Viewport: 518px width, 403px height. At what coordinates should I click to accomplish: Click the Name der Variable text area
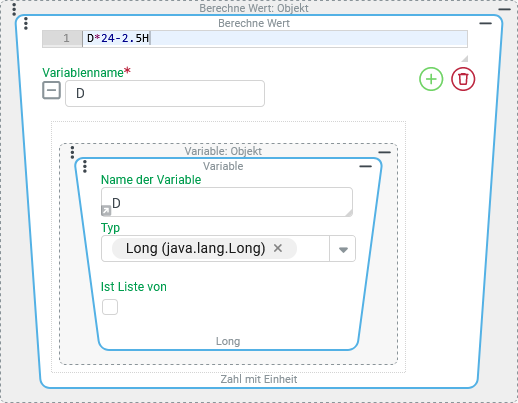[x=227, y=202]
